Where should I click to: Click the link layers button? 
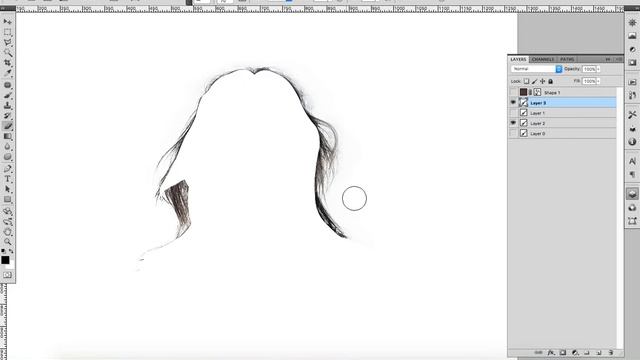[x=539, y=352]
